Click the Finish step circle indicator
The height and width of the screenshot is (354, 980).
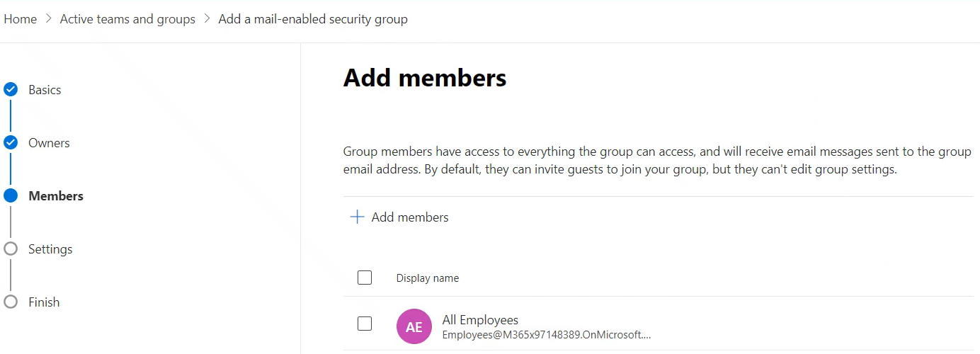point(11,302)
